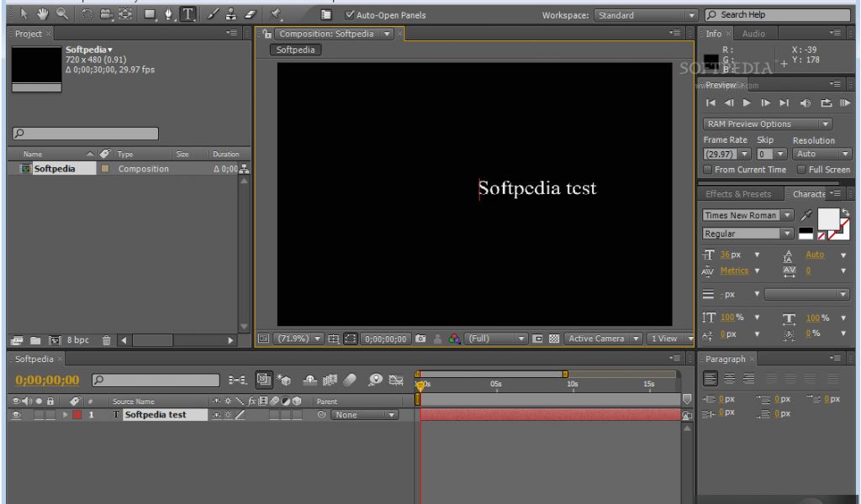
Task: Click the eyedropper in Character panel
Action: (806, 215)
